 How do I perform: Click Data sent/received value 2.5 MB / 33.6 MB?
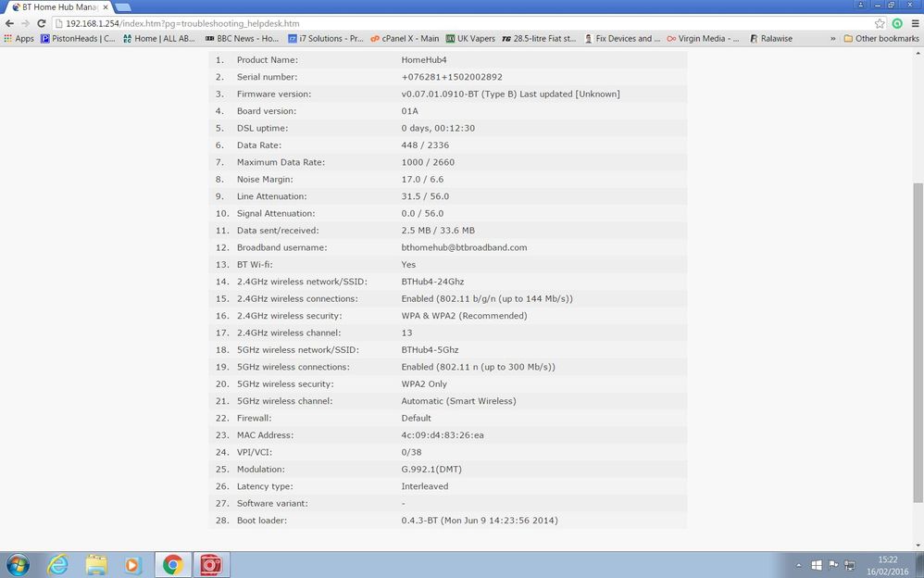[438, 231]
